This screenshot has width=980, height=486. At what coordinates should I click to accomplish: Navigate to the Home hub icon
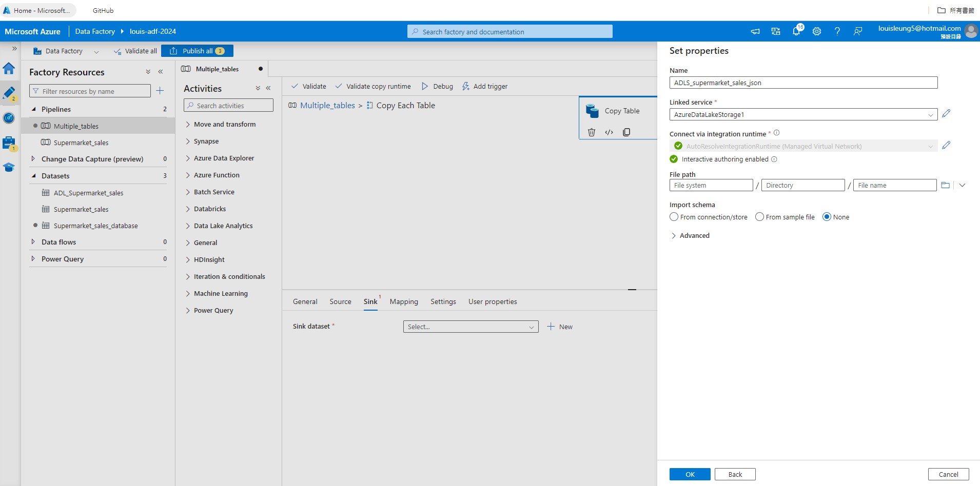[9, 68]
